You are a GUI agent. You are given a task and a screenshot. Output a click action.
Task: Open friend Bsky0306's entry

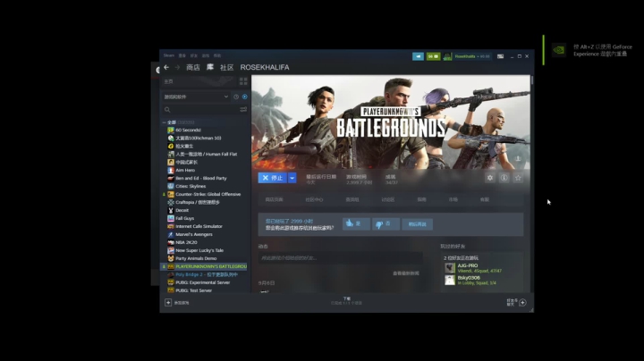470,281
